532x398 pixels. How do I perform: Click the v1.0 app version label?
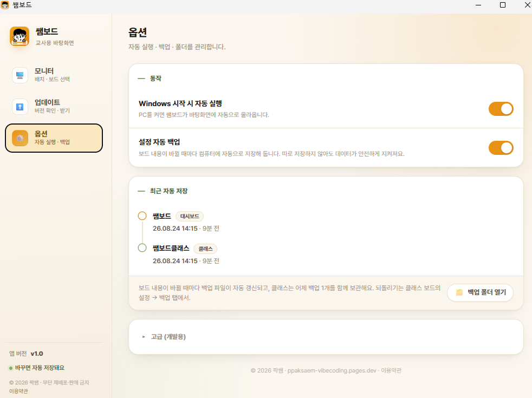(37, 354)
